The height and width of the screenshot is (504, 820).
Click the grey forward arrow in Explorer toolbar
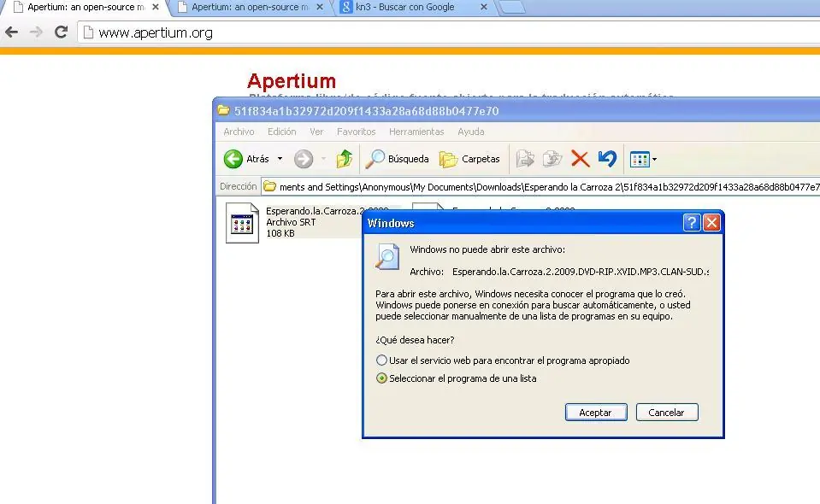pos(304,159)
